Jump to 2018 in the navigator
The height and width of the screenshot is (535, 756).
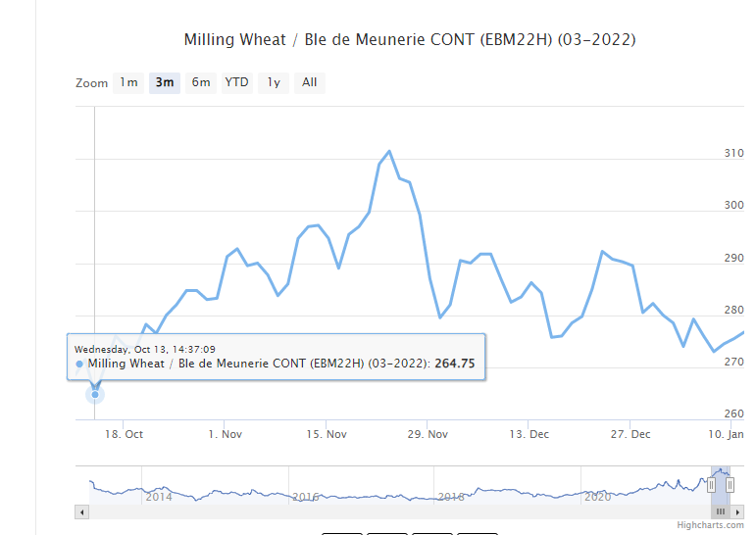[451, 497]
